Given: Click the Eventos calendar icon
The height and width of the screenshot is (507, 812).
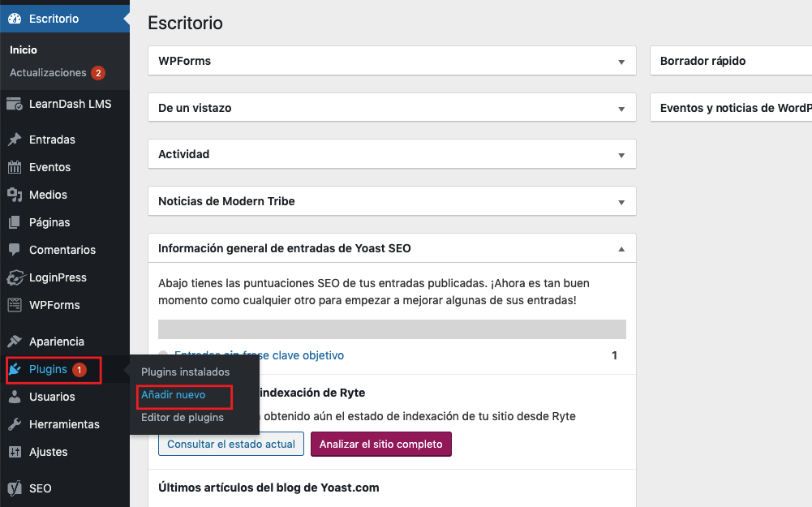Looking at the screenshot, I should click(x=15, y=167).
